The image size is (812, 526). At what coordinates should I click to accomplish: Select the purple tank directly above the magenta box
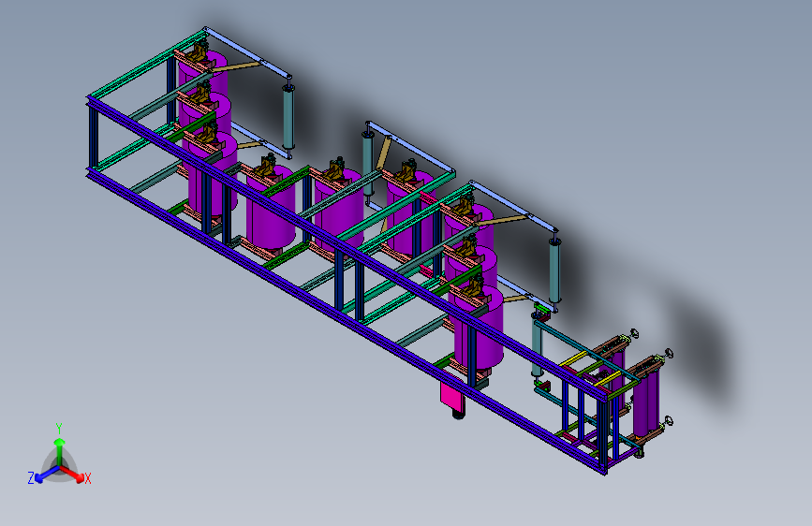[477, 328]
